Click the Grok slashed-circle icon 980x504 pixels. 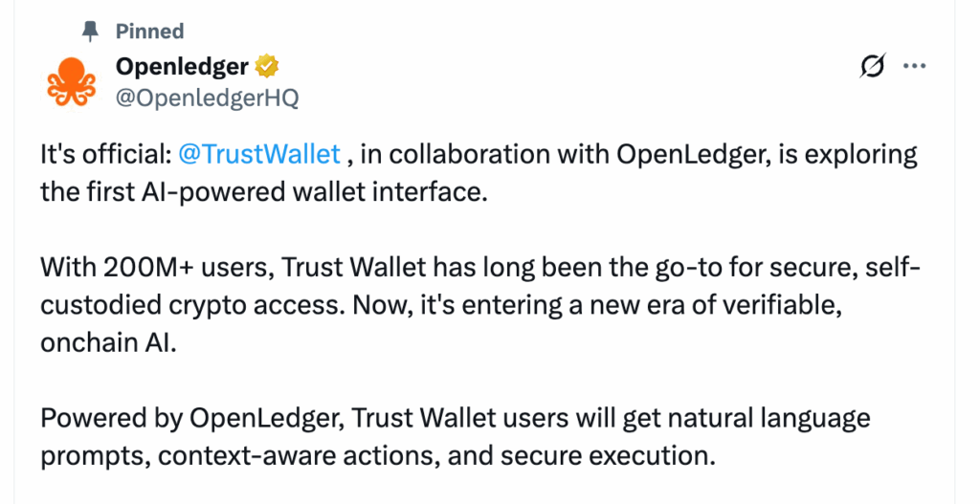[x=872, y=67]
